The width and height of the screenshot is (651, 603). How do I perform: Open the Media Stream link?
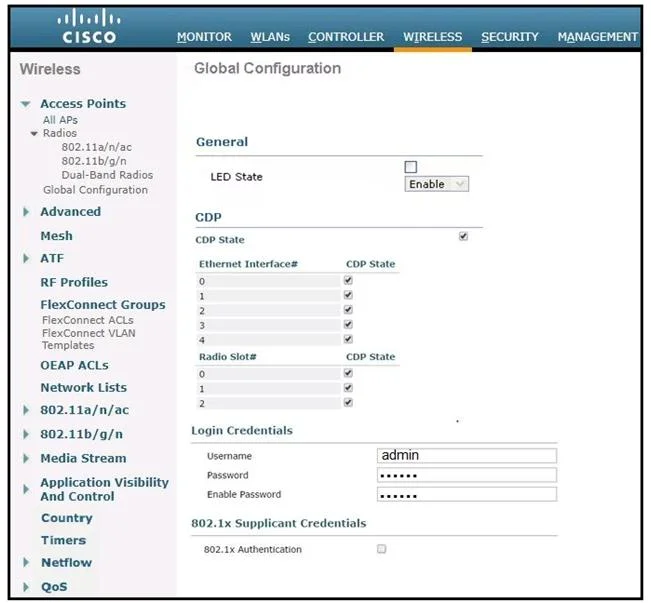[83, 458]
